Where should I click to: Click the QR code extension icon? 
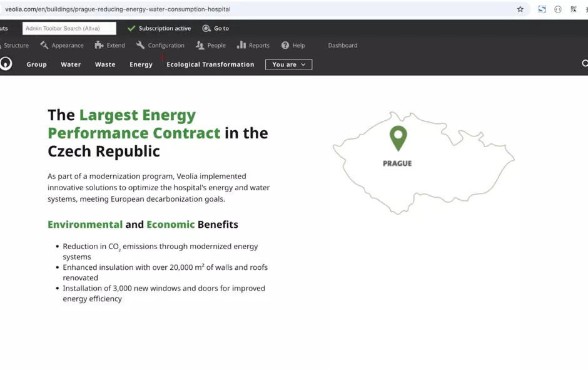573,9
